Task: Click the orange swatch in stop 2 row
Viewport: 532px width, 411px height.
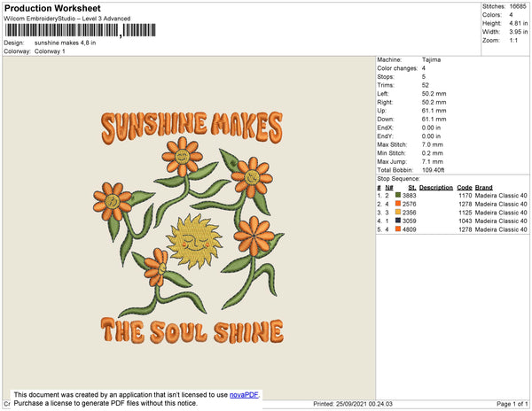Action: tap(398, 204)
